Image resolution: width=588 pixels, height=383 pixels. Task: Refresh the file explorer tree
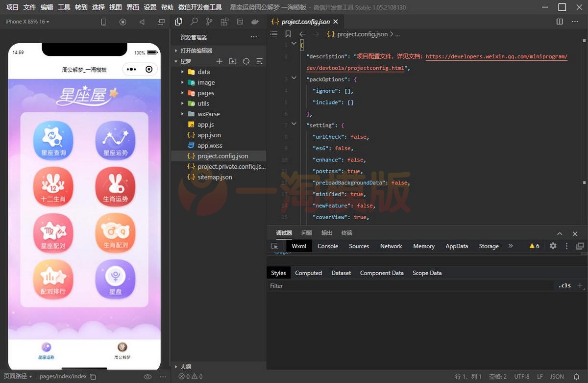pyautogui.click(x=246, y=61)
